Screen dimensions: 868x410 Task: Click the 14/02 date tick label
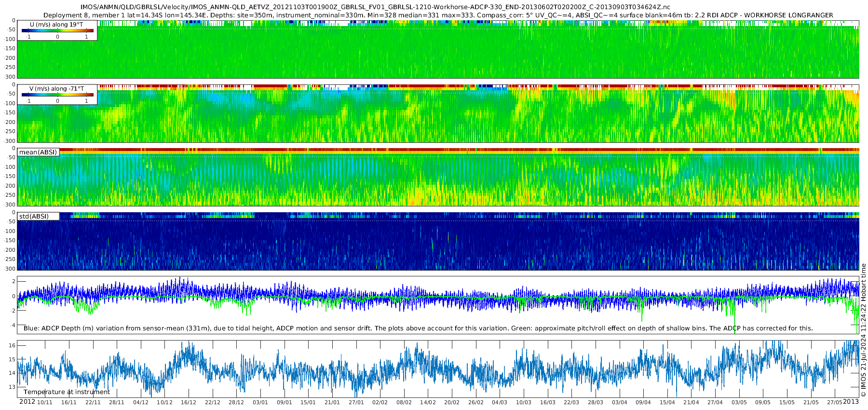click(x=428, y=402)
